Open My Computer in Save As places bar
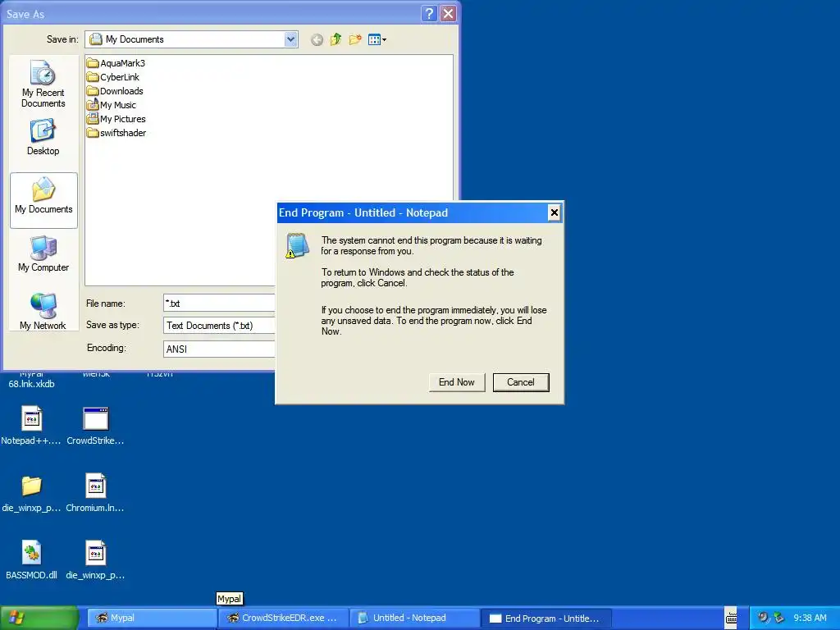The height and width of the screenshot is (630, 840). (x=43, y=253)
